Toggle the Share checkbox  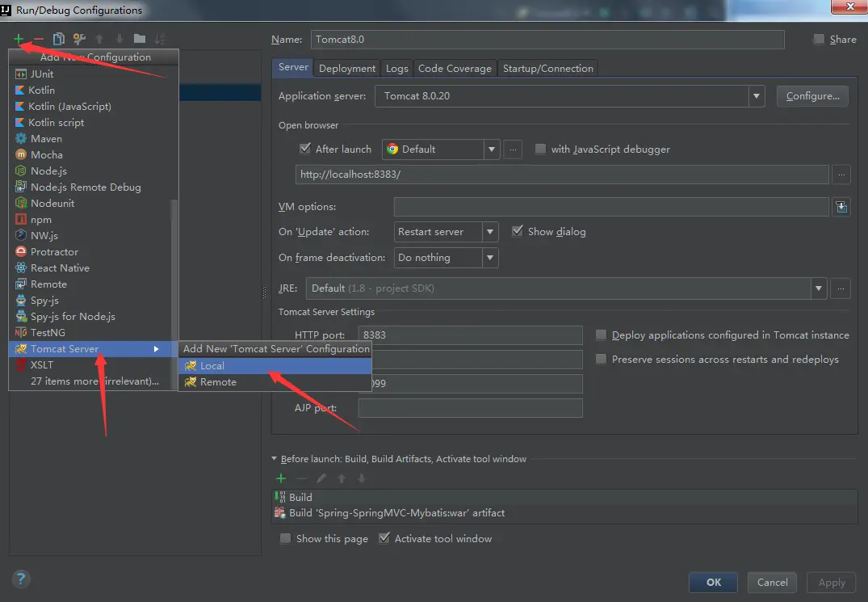(x=819, y=40)
